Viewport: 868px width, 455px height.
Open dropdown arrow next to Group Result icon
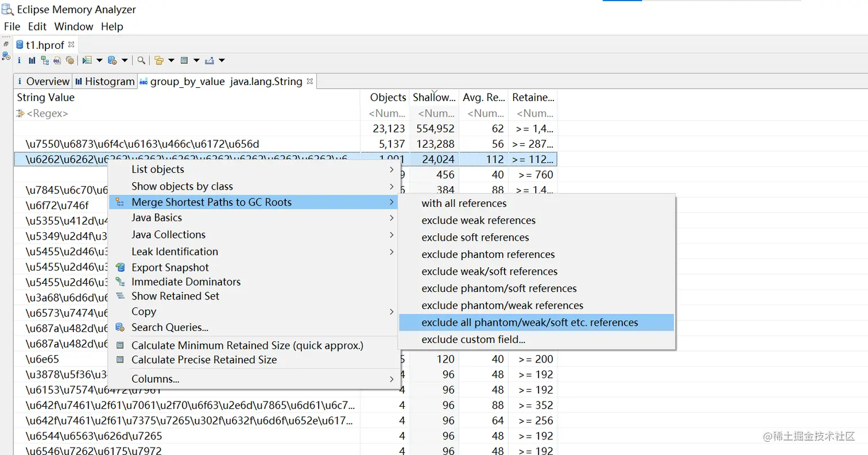point(171,60)
